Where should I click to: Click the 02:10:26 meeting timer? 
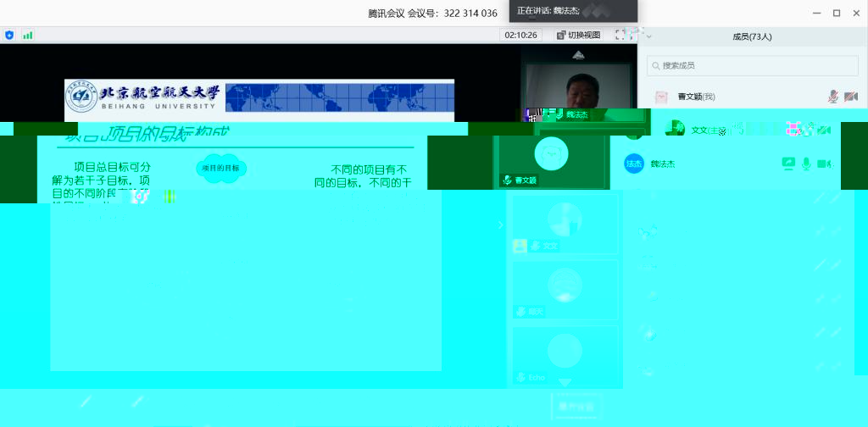(x=520, y=35)
